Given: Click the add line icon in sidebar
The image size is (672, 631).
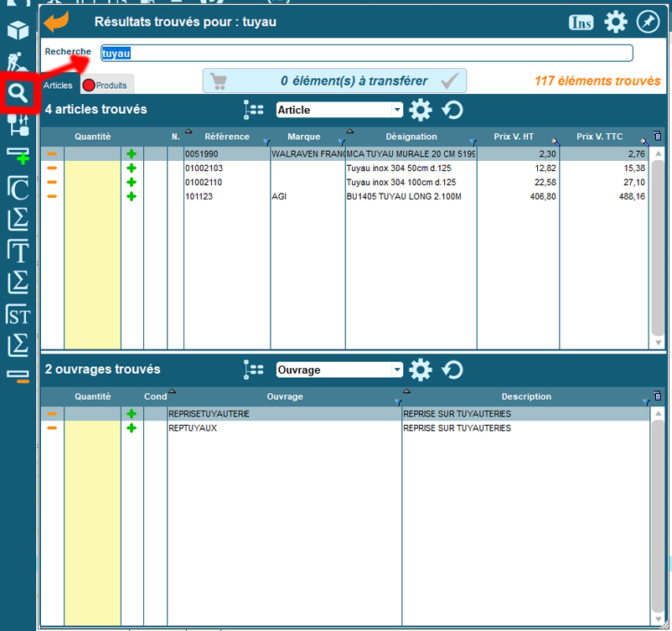Looking at the screenshot, I should 18,156.
